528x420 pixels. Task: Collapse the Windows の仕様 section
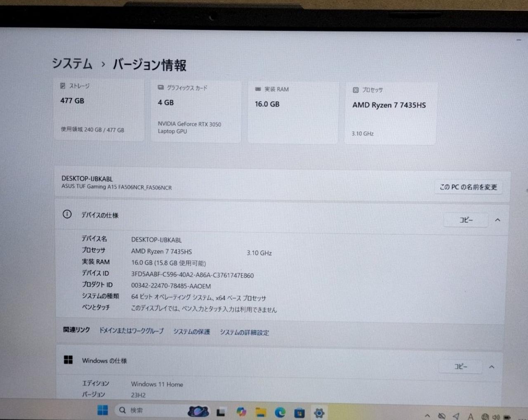coord(492,367)
